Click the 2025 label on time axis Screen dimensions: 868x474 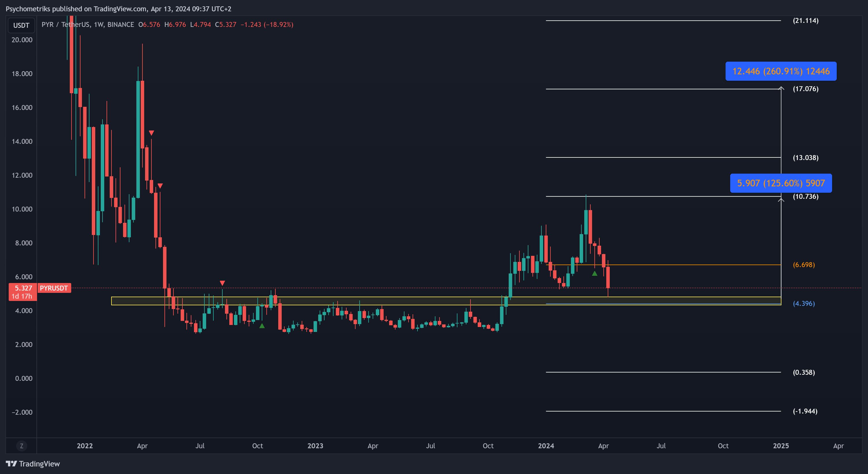pyautogui.click(x=781, y=446)
